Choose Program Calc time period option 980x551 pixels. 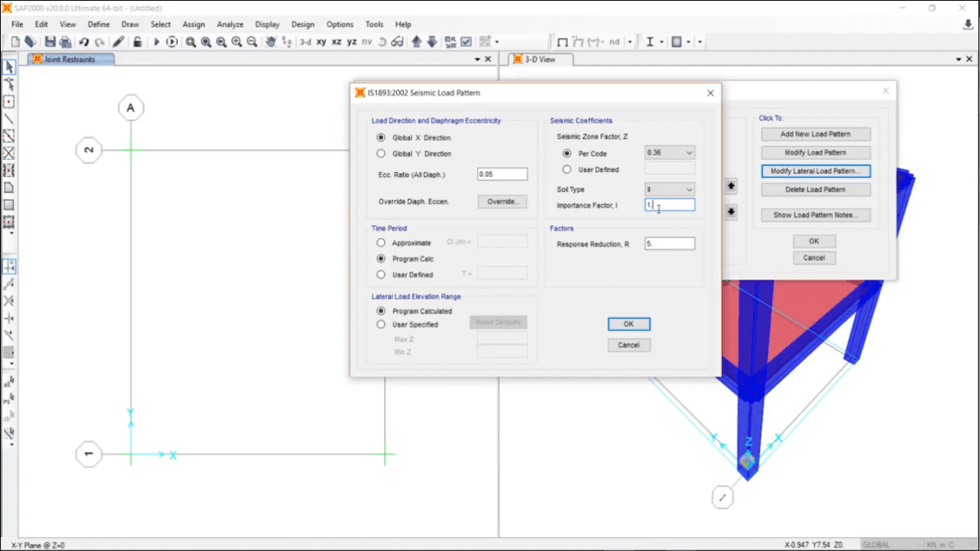381,259
